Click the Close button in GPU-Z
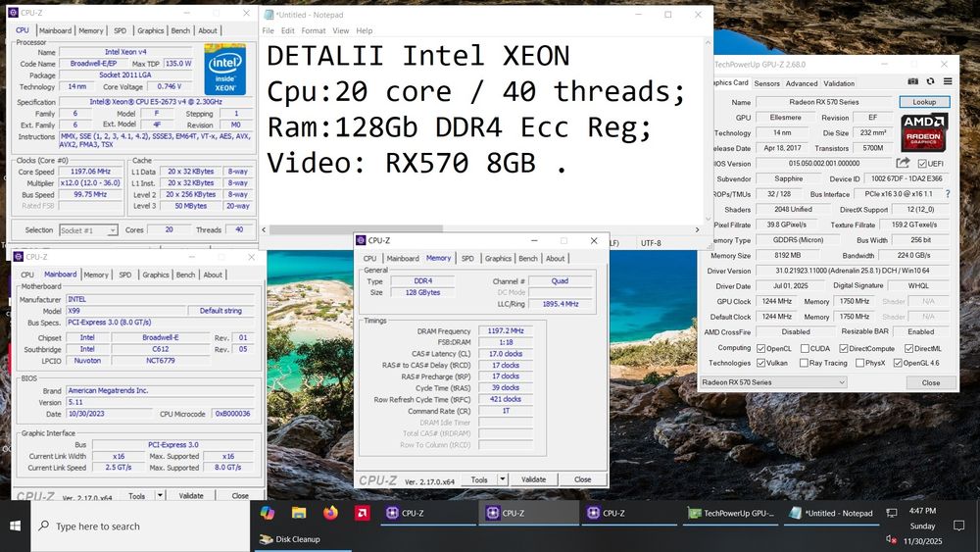 (x=931, y=382)
